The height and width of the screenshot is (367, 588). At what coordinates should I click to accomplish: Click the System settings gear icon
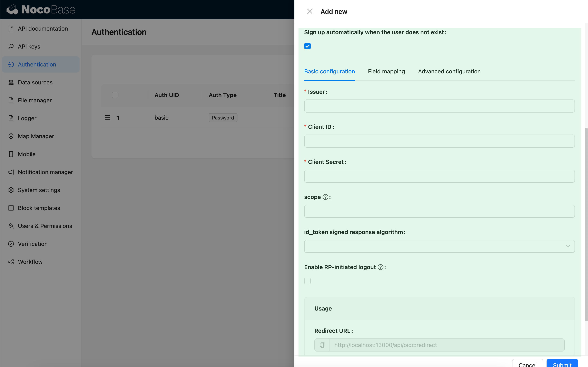[x=11, y=190]
